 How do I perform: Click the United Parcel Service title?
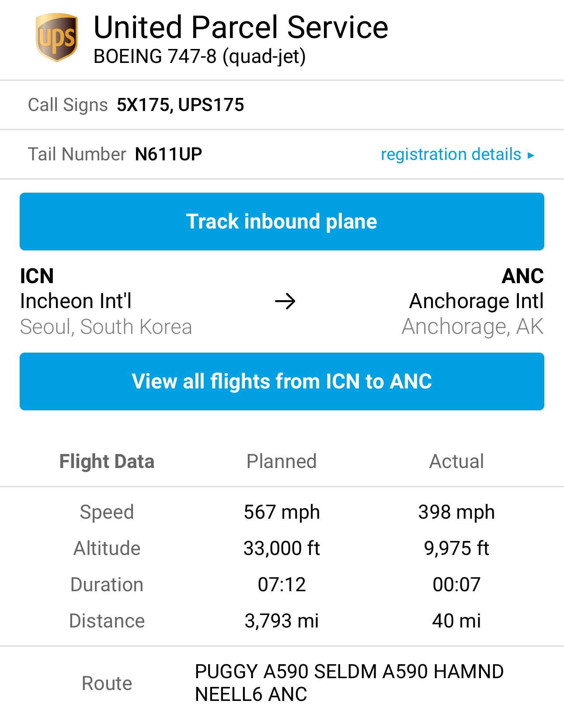tap(241, 27)
